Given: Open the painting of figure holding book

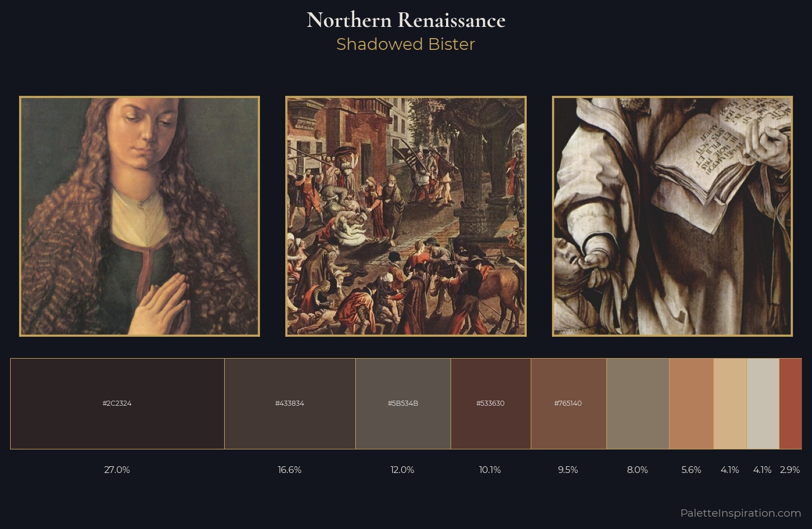Looking at the screenshot, I should [672, 216].
